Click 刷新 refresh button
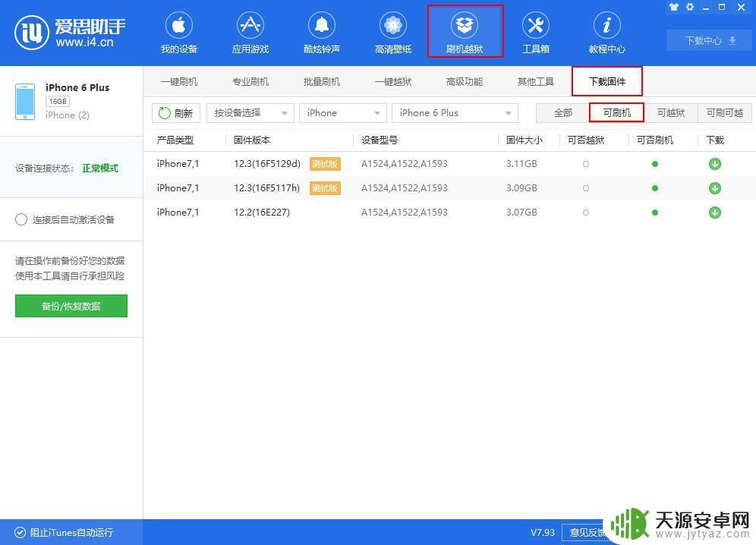This screenshot has width=756, height=545. [176, 113]
